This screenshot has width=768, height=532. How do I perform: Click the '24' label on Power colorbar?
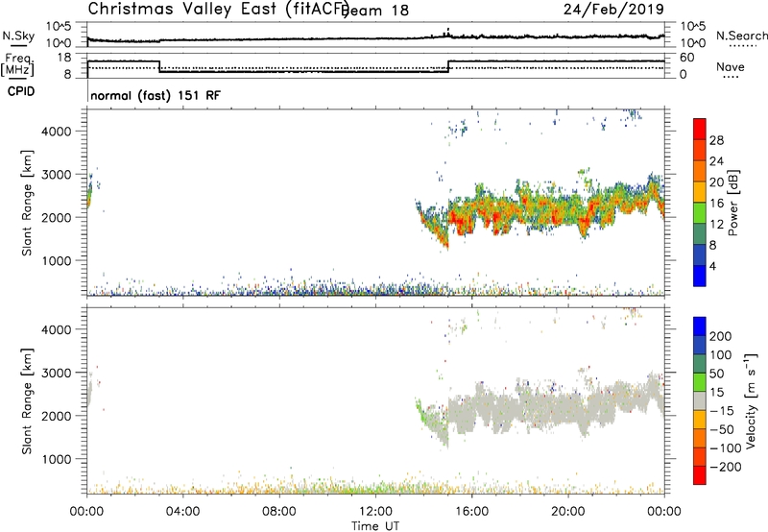tap(716, 161)
